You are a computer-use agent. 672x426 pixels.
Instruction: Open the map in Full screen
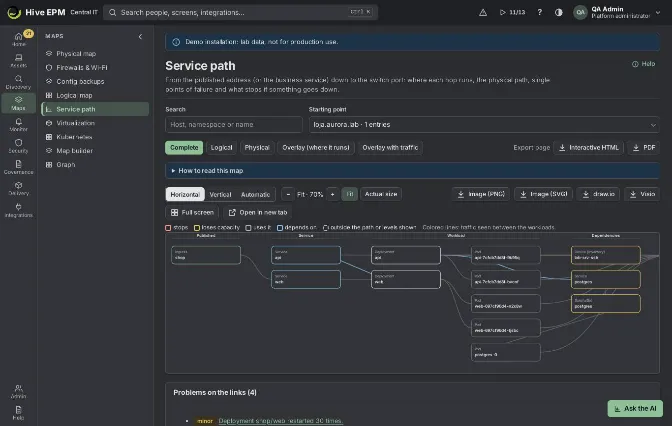[192, 213]
